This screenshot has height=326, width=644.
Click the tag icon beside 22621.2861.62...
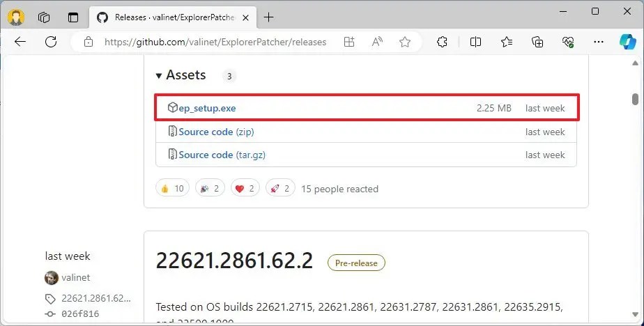[x=50, y=299]
